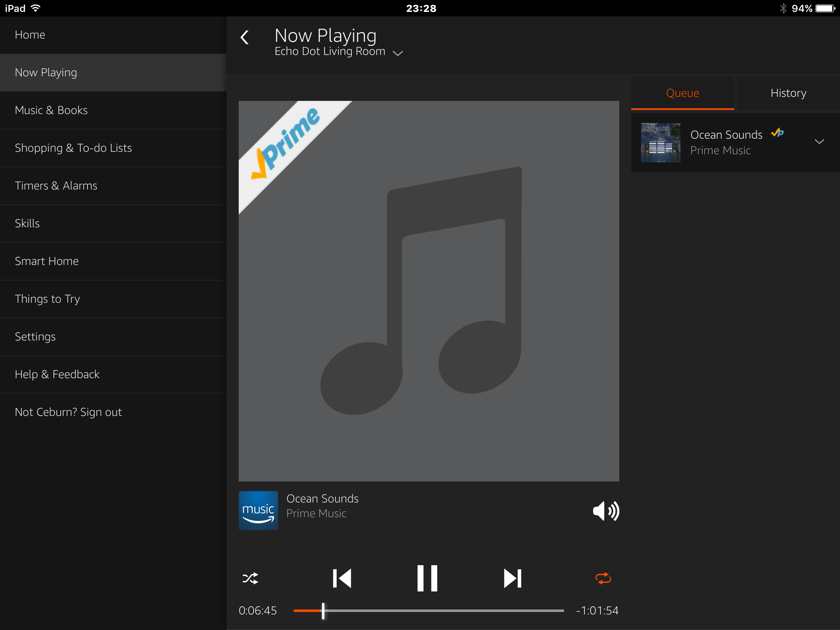The image size is (840, 630).
Task: Open the volume speaker control
Action: click(x=606, y=511)
